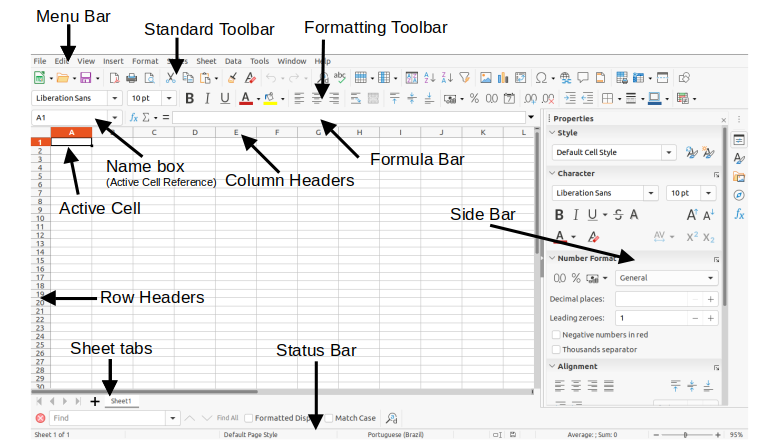759x446 pixels.
Task: Enable Negative numbers in red checkbox
Action: [x=556, y=335]
